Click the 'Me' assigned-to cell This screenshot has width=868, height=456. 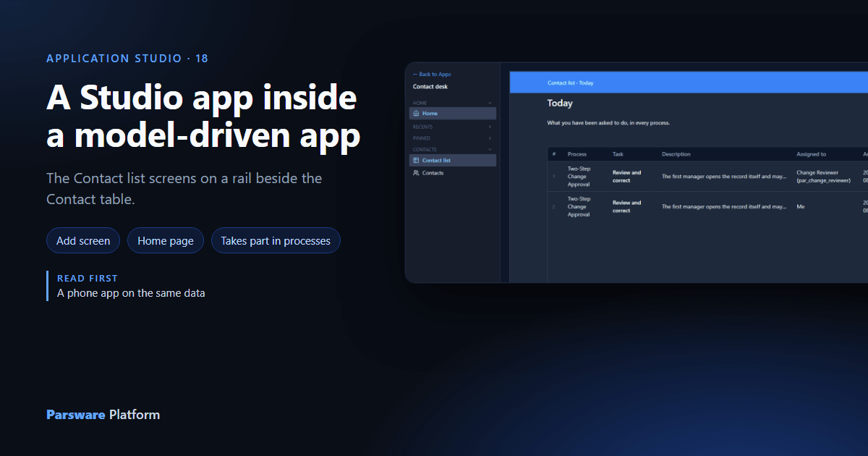click(800, 206)
